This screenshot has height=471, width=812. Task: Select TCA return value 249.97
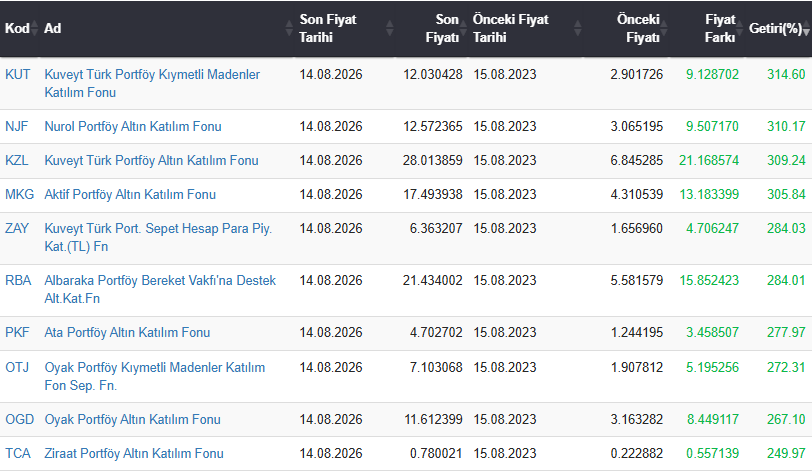tap(786, 453)
